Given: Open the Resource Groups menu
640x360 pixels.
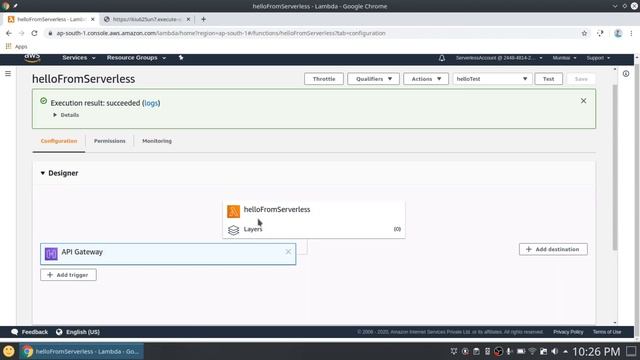Looking at the screenshot, I should tap(136, 58).
